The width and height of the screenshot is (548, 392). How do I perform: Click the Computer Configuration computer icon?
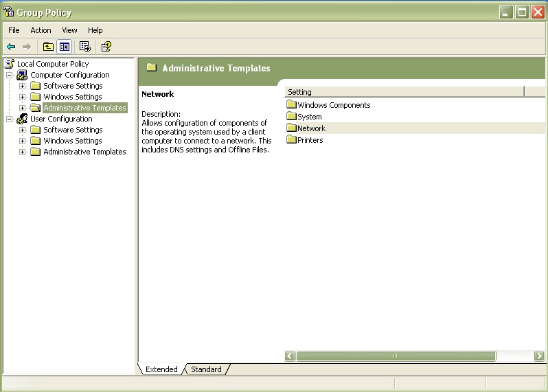coord(22,75)
